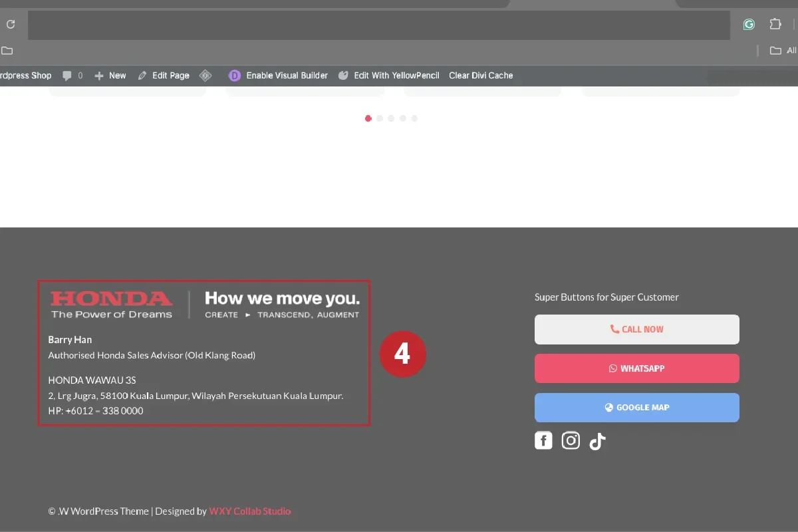Open the Instagram icon in footer

(x=571, y=440)
